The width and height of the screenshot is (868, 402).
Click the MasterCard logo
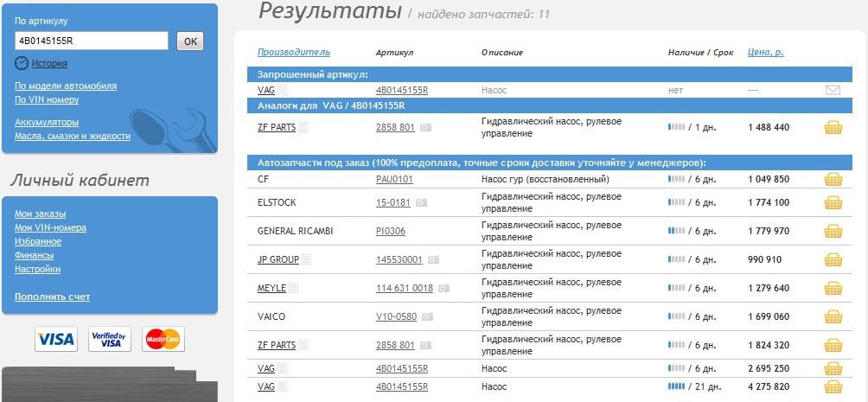[x=163, y=339]
